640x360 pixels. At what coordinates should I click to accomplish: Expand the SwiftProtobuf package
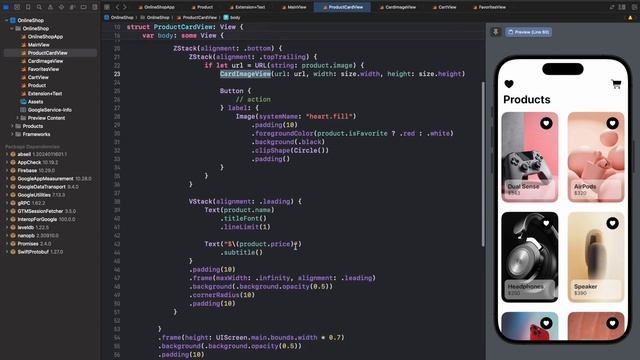click(x=7, y=252)
